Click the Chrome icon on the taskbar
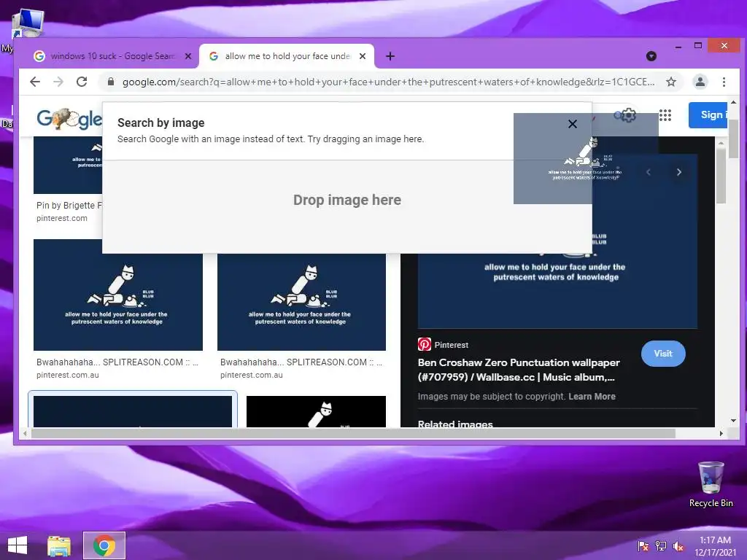The image size is (747, 560). (104, 545)
